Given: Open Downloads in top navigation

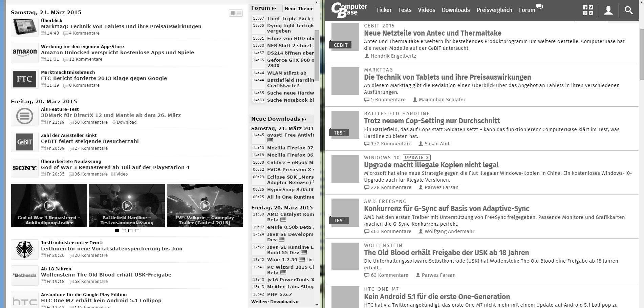Looking at the screenshot, I should click(456, 10).
